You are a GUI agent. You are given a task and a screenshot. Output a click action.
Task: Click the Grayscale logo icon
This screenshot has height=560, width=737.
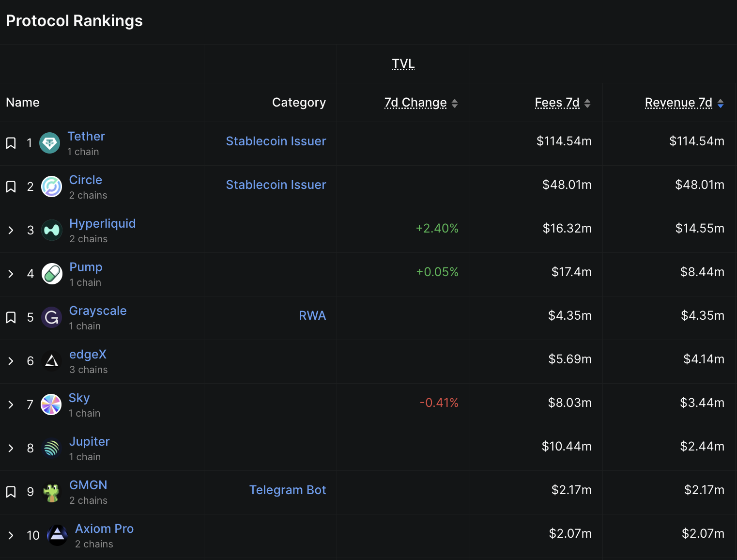(x=51, y=317)
